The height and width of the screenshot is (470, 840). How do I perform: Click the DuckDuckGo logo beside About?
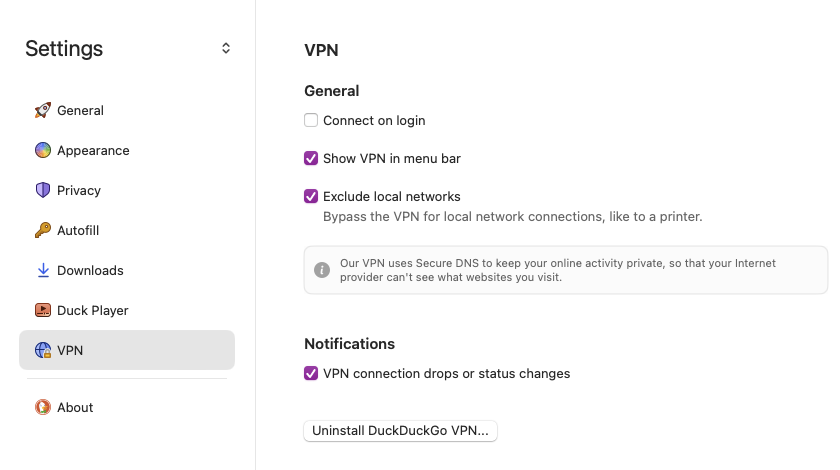tap(43, 407)
